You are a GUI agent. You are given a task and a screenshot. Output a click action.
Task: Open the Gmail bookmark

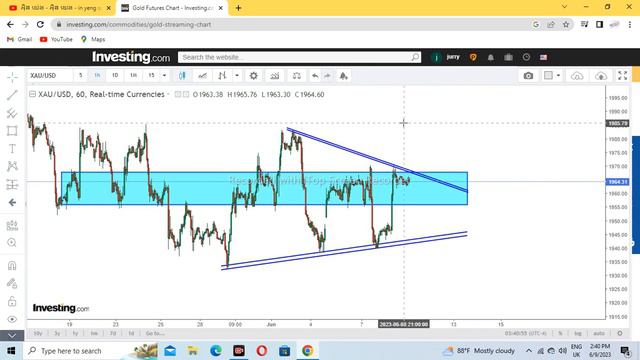tap(20, 39)
